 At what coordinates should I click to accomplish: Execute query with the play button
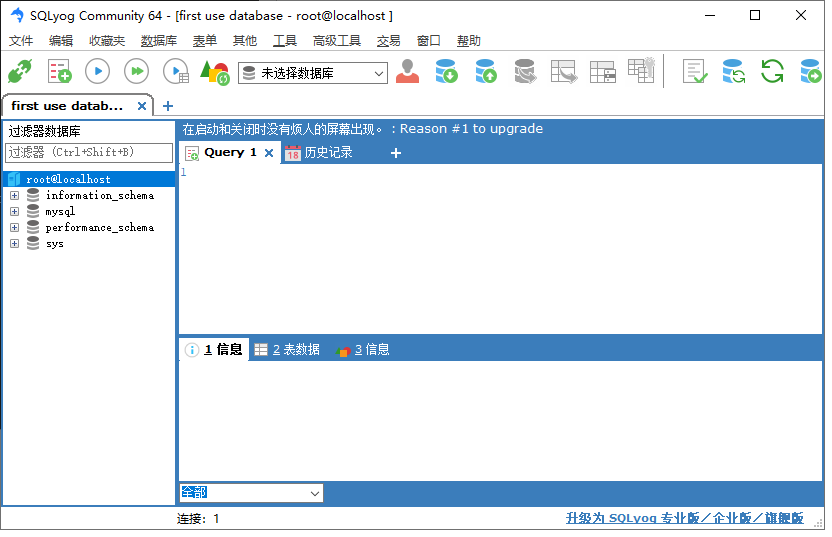pos(98,72)
